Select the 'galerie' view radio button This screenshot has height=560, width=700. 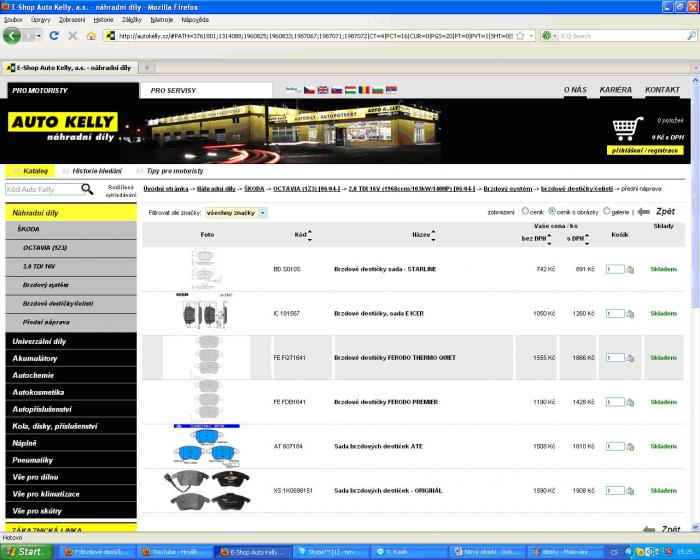[x=606, y=212]
